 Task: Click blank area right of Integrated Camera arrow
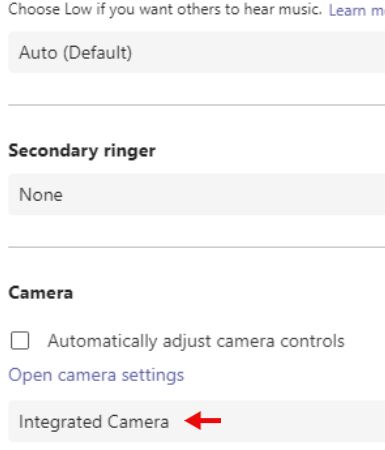[300, 421]
